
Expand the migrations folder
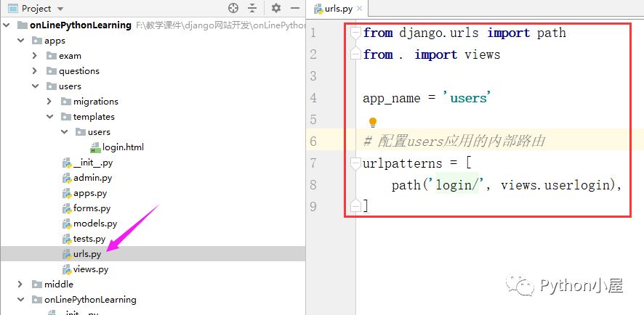click(x=49, y=102)
